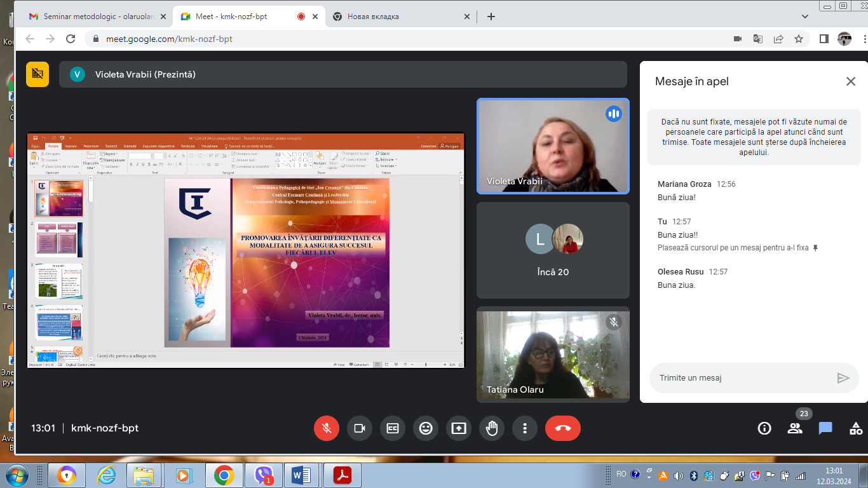Click the present now screen icon
This screenshot has width=868, height=488.
pyautogui.click(x=459, y=428)
